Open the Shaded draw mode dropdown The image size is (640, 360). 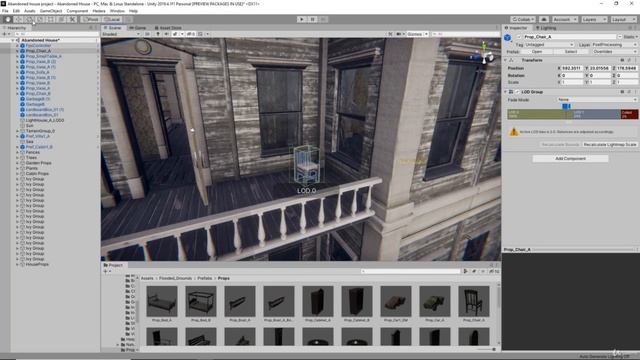121,34
